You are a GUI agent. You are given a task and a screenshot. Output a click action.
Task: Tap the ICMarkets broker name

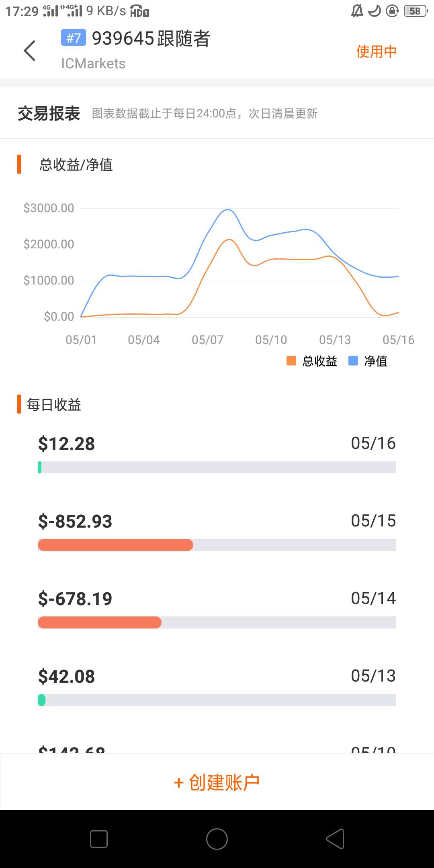(93, 63)
